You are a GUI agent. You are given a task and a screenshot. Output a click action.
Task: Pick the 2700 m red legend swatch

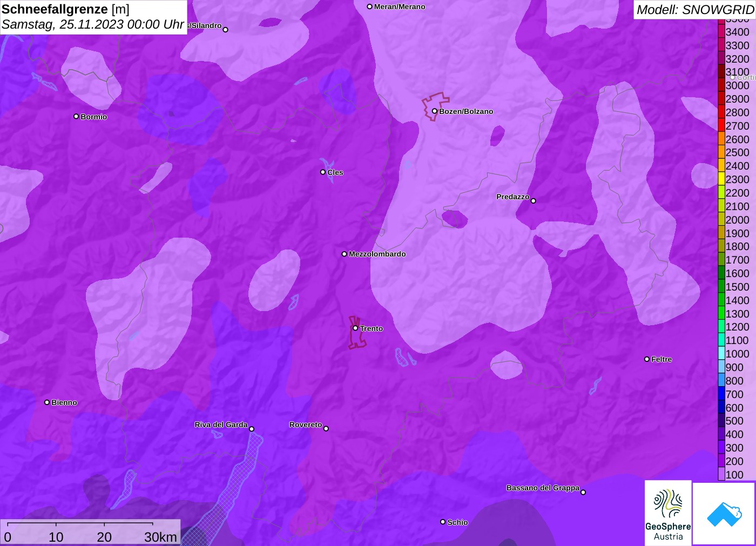pos(721,125)
